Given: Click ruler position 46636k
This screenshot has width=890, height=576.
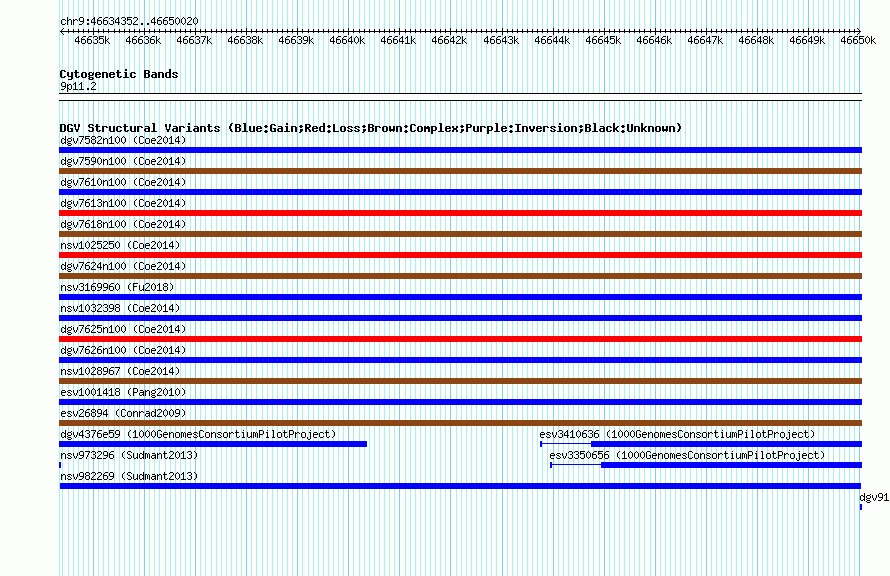Looking at the screenshot, I should pyautogui.click(x=143, y=40).
